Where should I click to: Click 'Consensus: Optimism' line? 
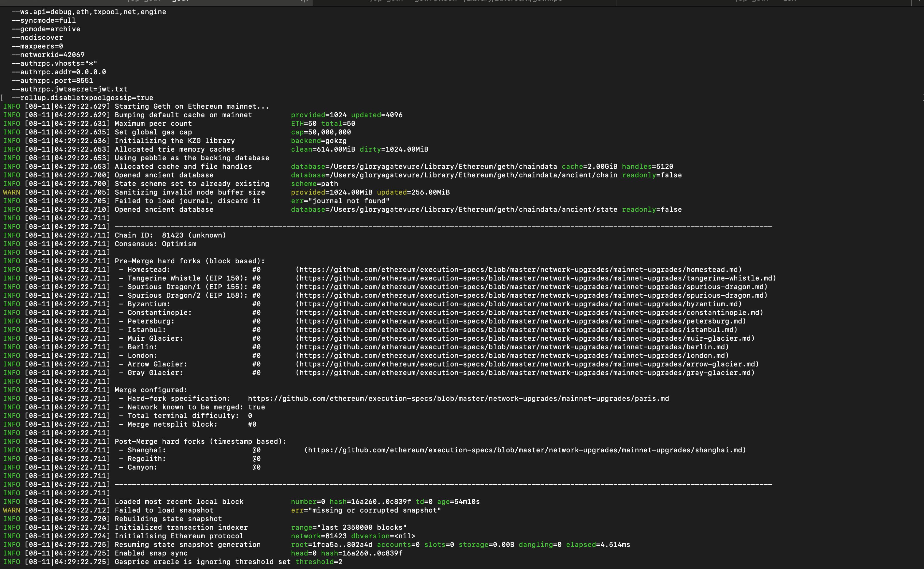coord(155,244)
